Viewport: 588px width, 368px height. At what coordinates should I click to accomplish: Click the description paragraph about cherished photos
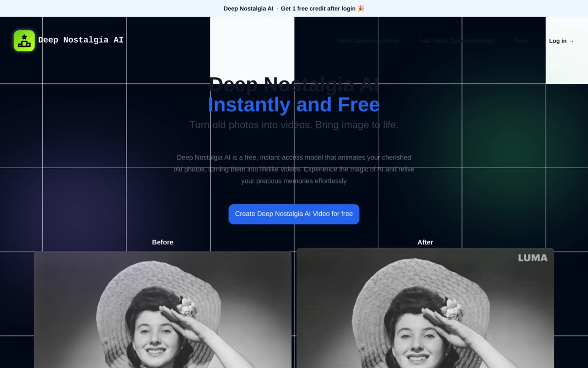coord(294,169)
